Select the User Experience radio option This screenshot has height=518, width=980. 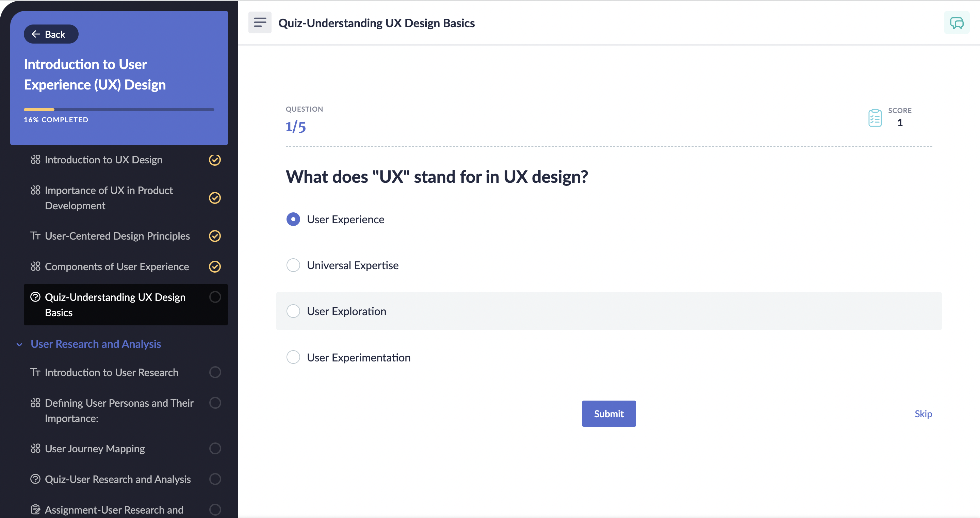pyautogui.click(x=293, y=219)
